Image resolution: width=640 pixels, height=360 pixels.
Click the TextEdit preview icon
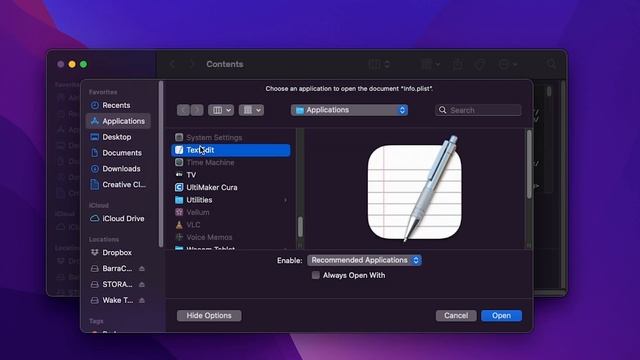pyautogui.click(x=415, y=189)
